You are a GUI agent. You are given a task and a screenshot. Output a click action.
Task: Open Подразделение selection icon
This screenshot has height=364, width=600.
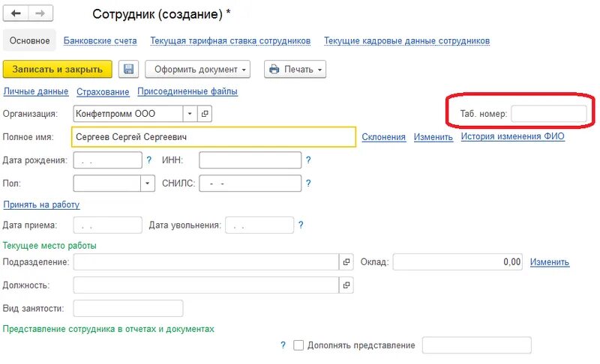(x=346, y=262)
